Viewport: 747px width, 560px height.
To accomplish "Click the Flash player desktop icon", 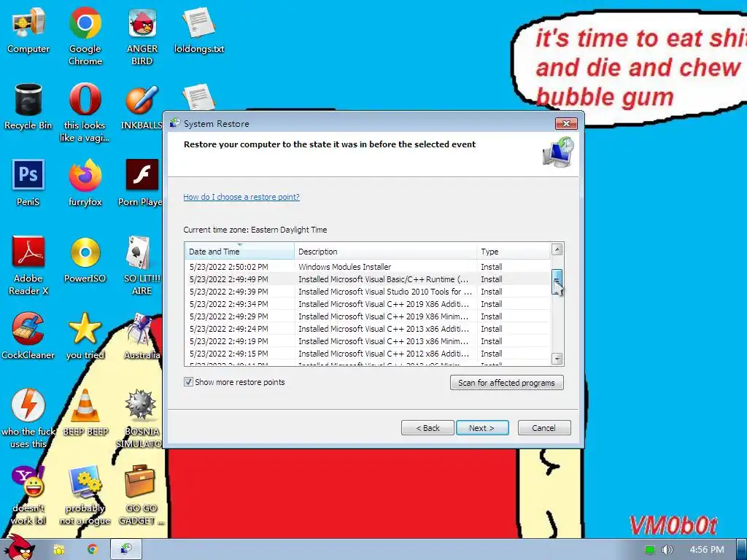I will pyautogui.click(x=142, y=182).
